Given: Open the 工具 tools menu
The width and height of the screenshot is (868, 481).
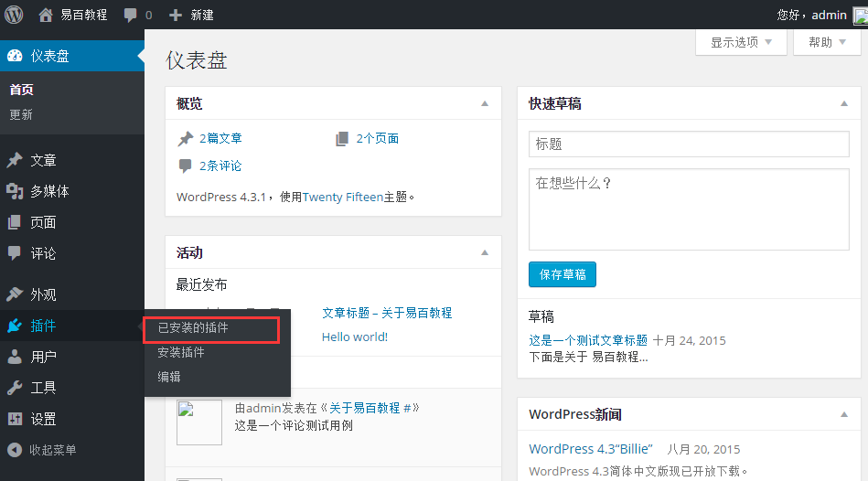Looking at the screenshot, I should click(x=43, y=388).
